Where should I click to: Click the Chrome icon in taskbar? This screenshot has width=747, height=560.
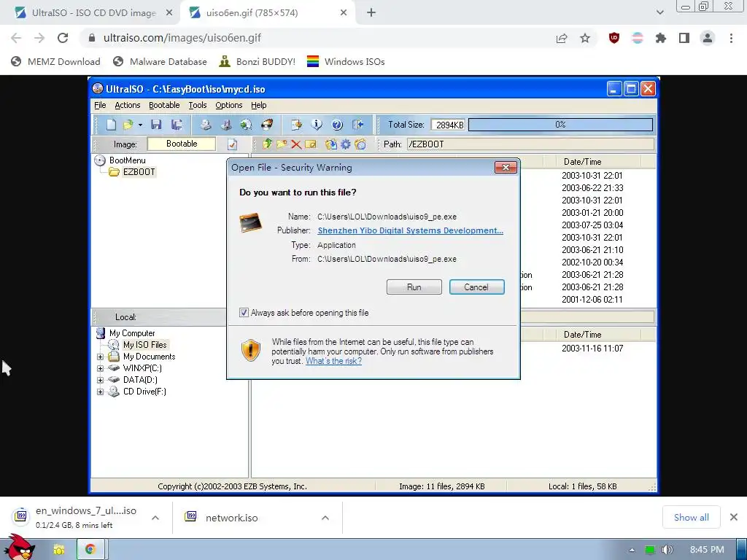click(x=90, y=550)
